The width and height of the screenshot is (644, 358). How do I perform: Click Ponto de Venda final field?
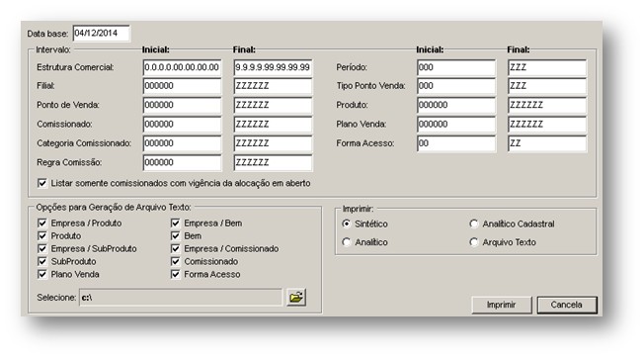tap(274, 105)
